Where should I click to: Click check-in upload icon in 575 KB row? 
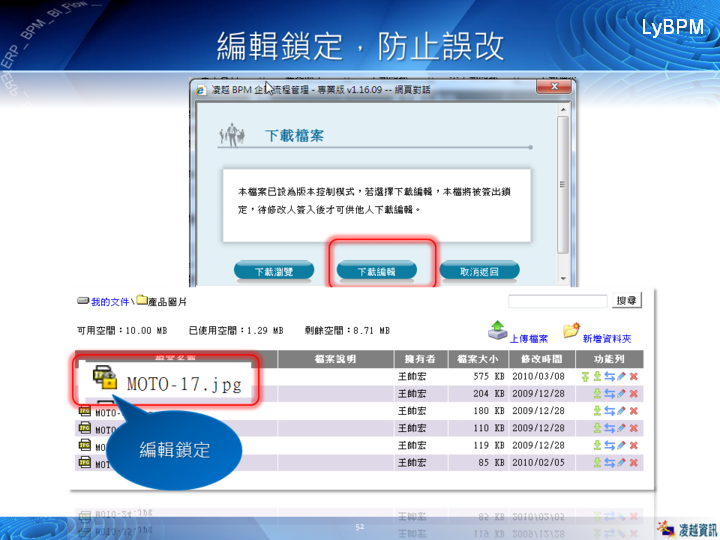(585, 377)
